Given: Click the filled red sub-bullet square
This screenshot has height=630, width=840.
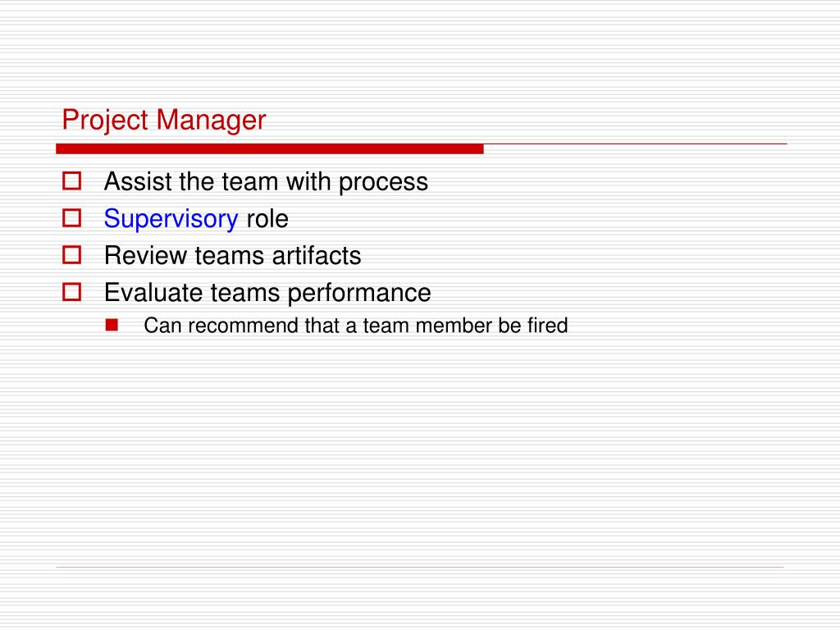Looking at the screenshot, I should 112,325.
